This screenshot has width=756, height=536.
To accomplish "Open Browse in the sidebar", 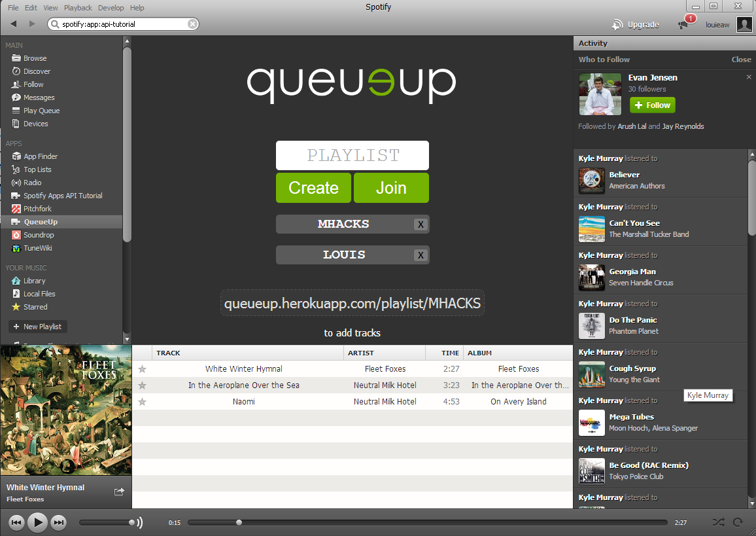I will 35,58.
